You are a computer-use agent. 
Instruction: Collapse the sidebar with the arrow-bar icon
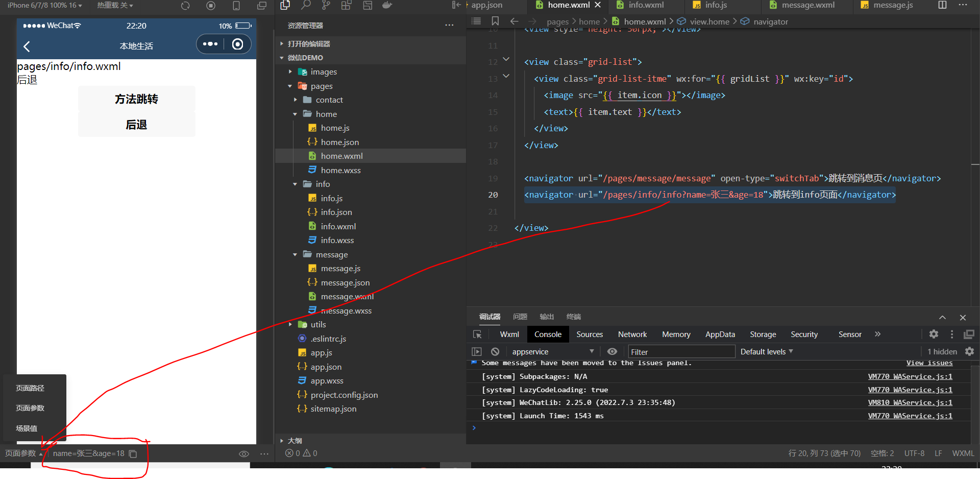[x=456, y=5]
